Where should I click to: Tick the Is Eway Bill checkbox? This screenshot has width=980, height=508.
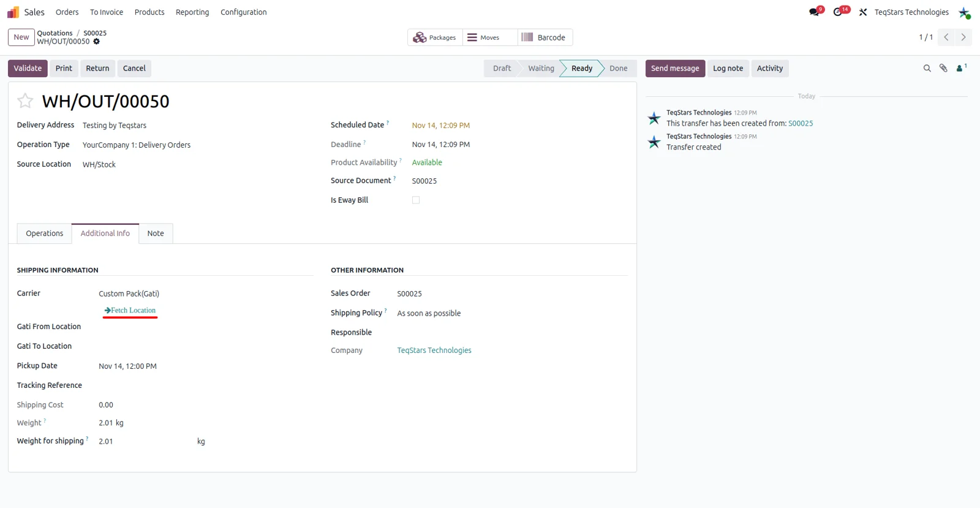(416, 200)
